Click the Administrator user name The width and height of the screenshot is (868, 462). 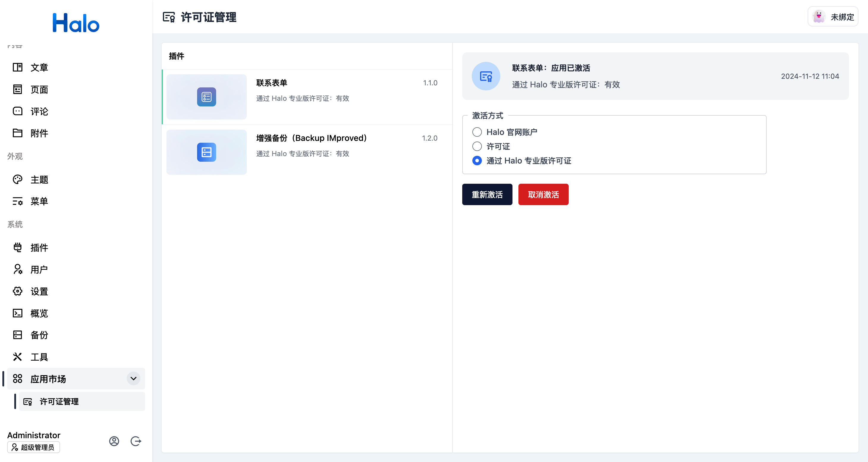[x=34, y=435]
